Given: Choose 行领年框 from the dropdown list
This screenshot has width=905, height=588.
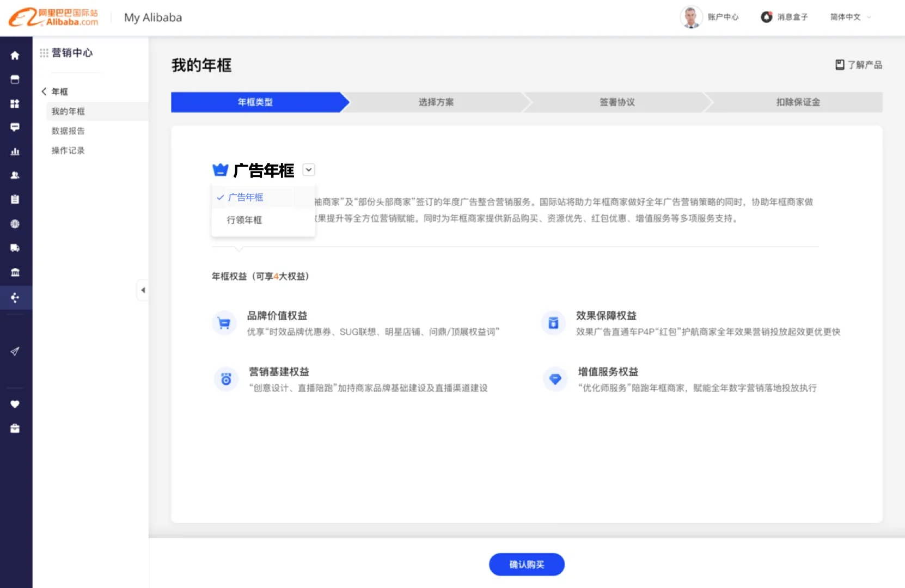Looking at the screenshot, I should [x=244, y=220].
